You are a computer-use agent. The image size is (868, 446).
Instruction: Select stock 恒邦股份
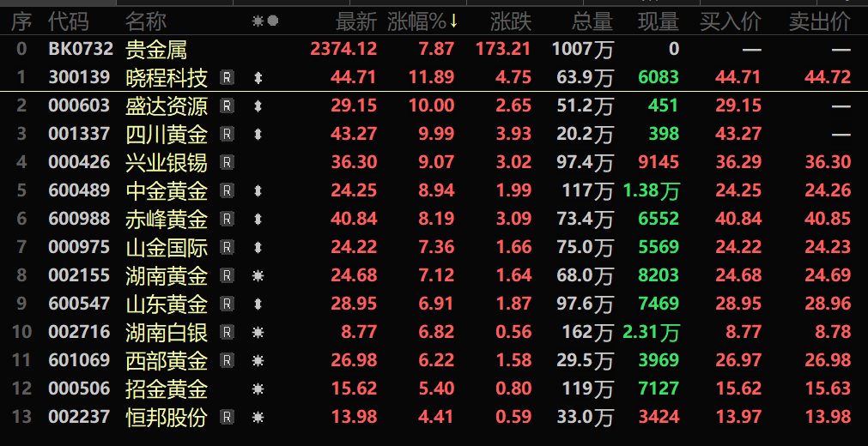(167, 417)
